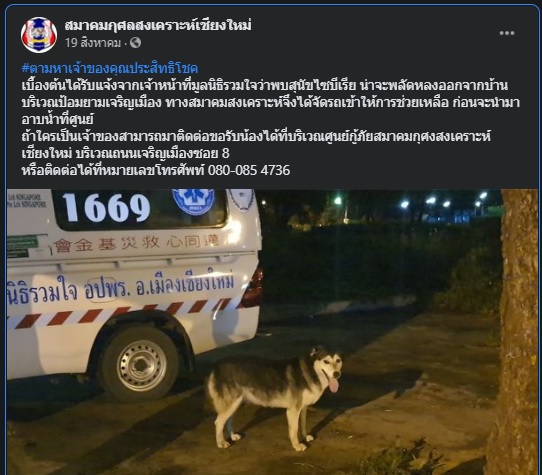Click the page's round profile logo
Viewport: 542px width, 475px height.
pos(39,35)
